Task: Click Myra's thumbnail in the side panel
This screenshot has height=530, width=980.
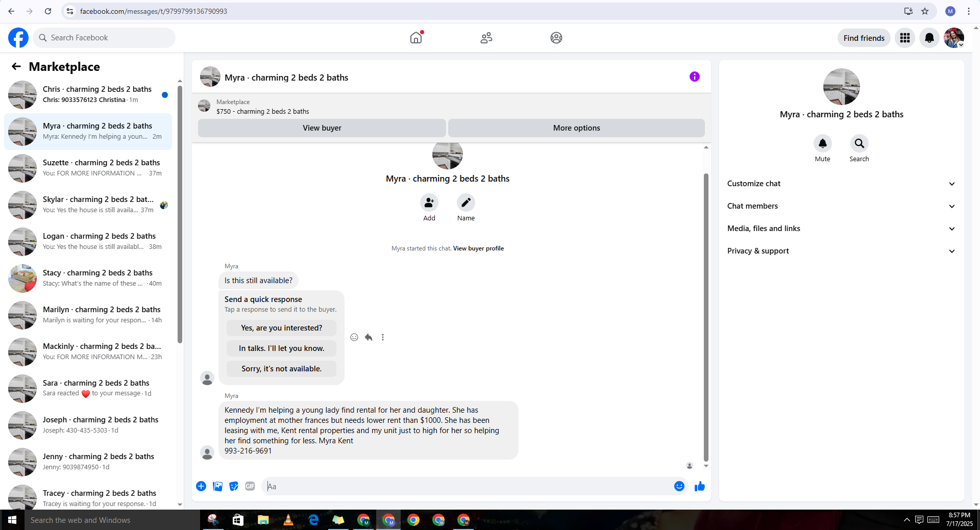Action: [842, 87]
